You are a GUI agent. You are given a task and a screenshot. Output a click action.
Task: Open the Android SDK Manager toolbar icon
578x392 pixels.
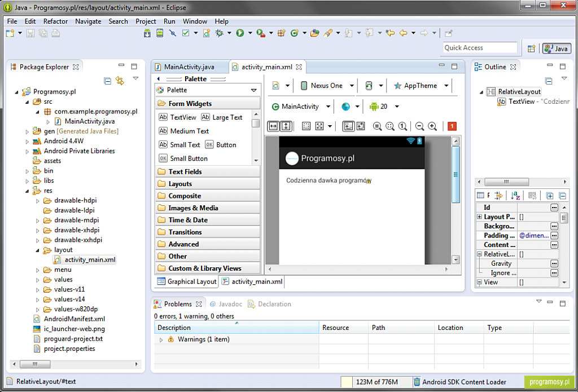147,33
